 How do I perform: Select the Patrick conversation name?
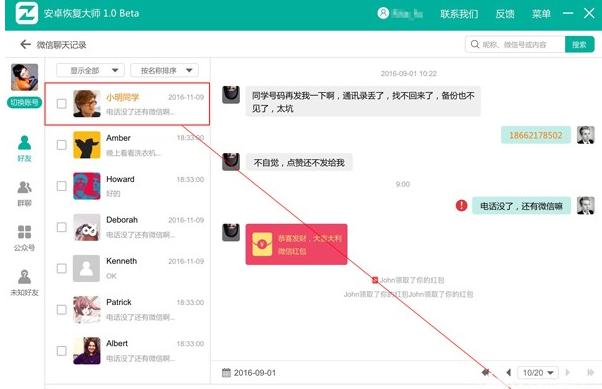point(119,302)
